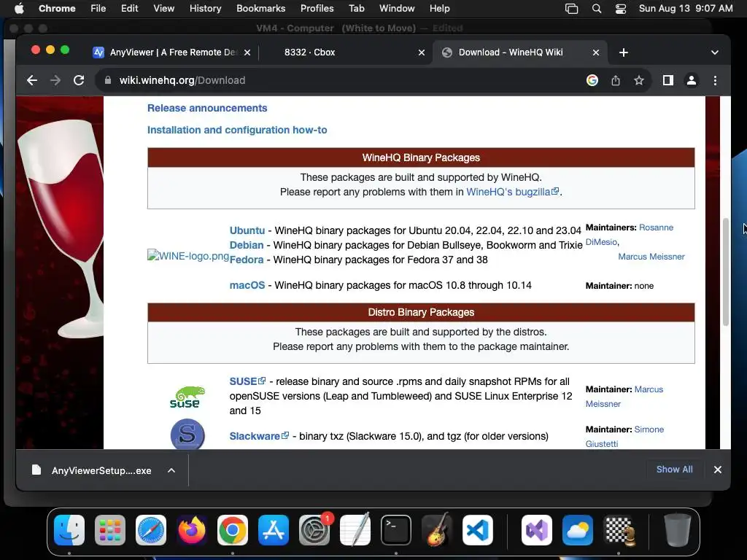
Task: Open the SUSE external link
Action: tap(247, 381)
